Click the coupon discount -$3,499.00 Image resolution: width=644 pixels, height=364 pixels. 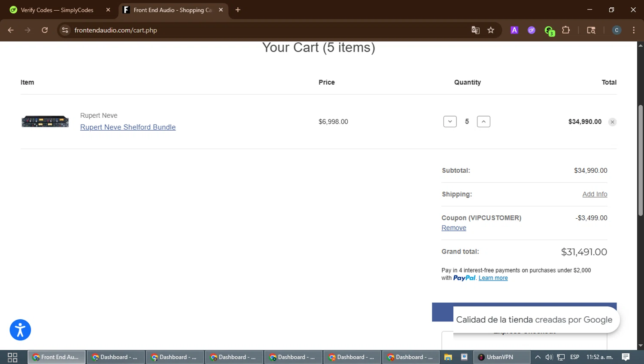[591, 218]
